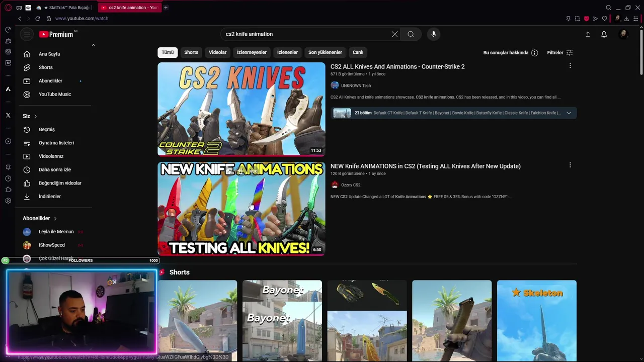
Task: Select the Videolar filter chip
Action: (218, 52)
